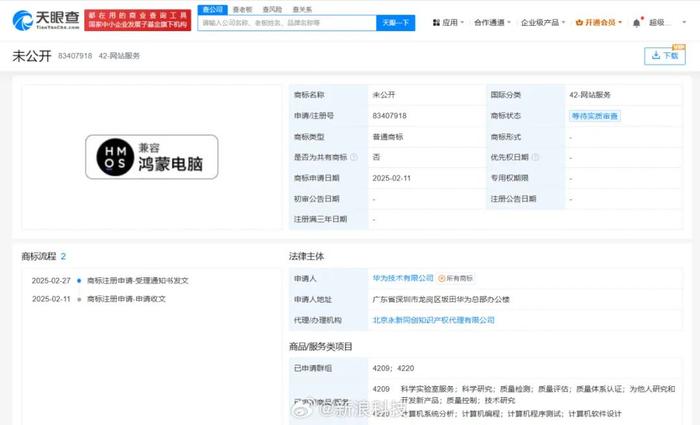700x425 pixels.
Task: Click the applicant address 广东省深圳市 text
Action: 441,300
